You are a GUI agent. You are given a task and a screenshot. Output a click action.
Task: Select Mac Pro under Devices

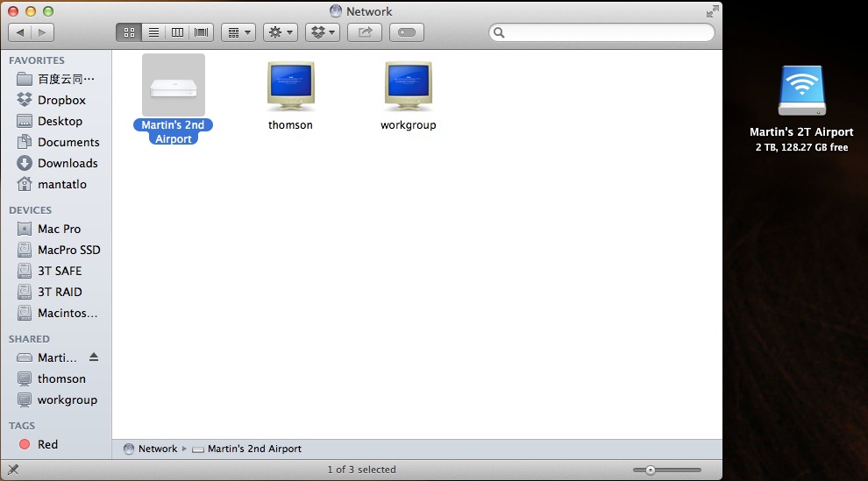(56, 229)
